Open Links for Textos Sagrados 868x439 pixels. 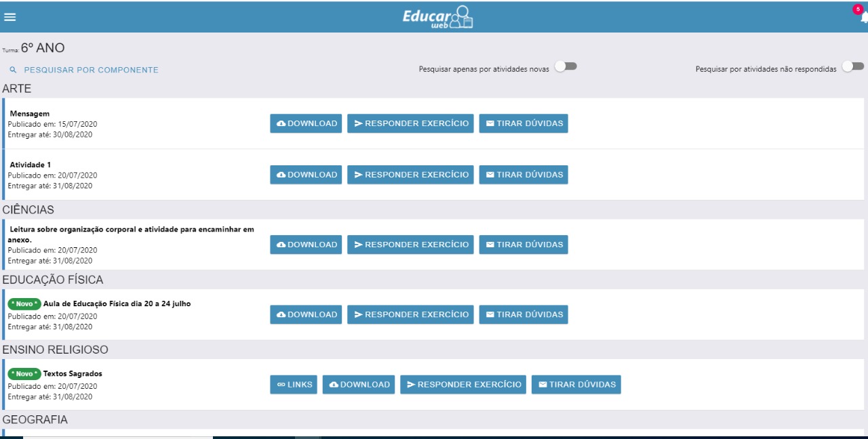coord(294,385)
